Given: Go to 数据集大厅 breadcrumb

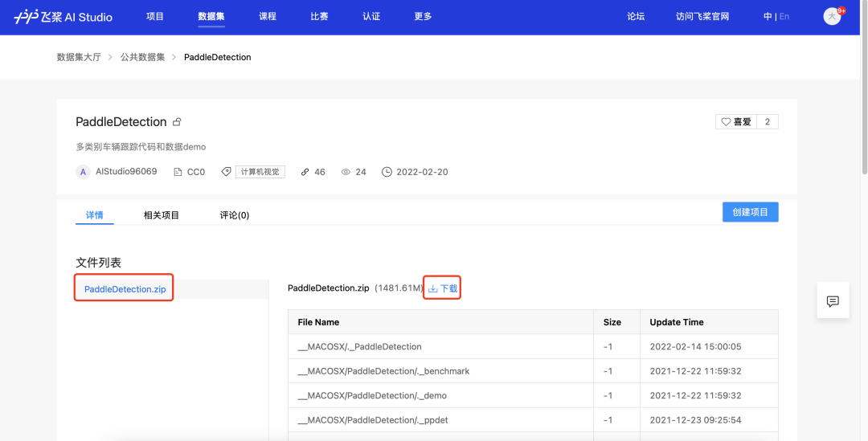Looking at the screenshot, I should (79, 57).
